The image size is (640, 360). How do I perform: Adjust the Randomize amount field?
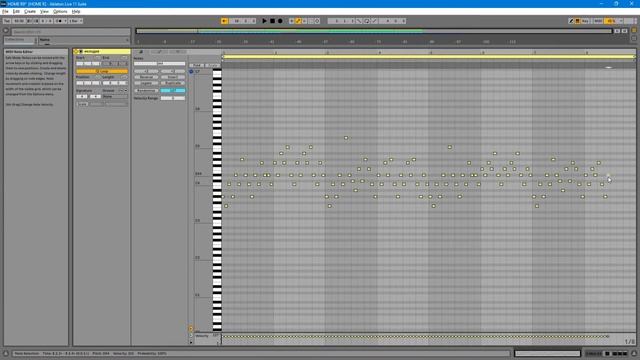(173, 91)
